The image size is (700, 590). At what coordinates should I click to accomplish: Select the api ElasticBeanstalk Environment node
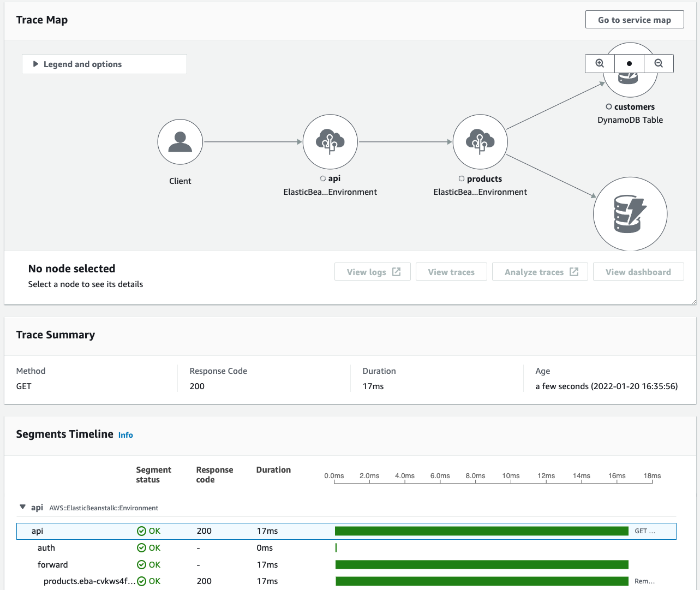[330, 141]
